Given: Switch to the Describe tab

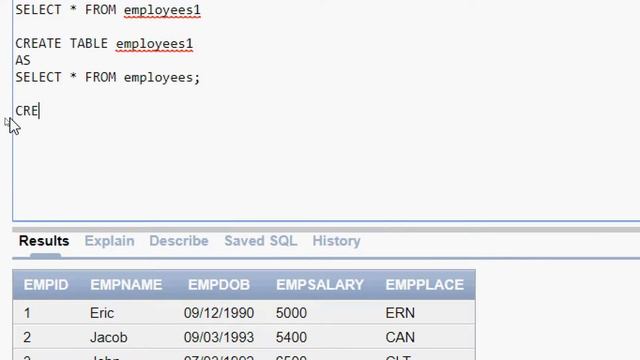Looking at the screenshot, I should click(x=179, y=241).
